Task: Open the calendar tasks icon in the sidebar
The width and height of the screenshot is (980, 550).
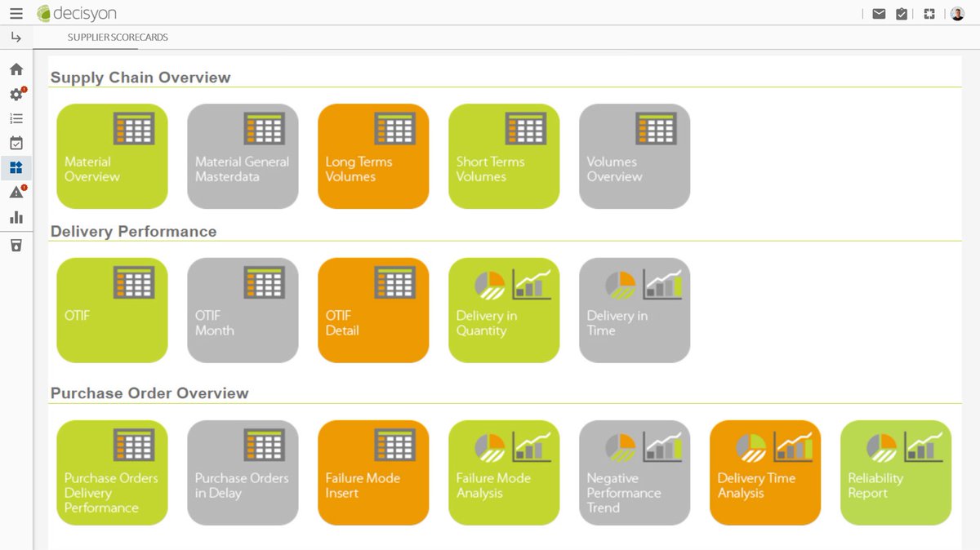Action: click(x=16, y=142)
